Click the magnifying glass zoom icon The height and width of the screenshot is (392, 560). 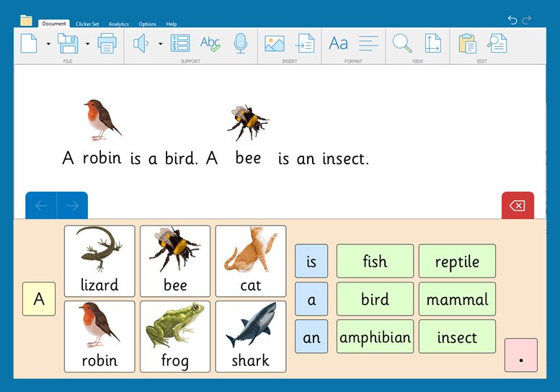[x=401, y=44]
